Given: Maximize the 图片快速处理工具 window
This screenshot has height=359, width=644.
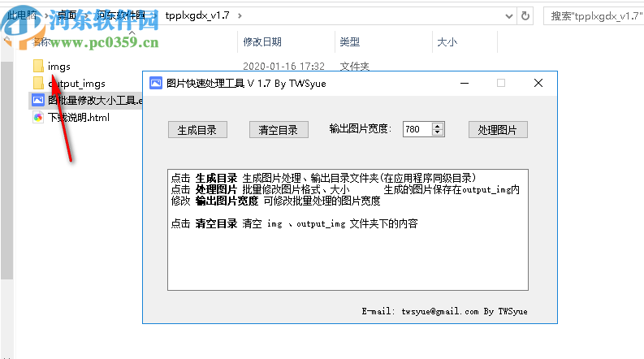Looking at the screenshot, I should tap(501, 84).
